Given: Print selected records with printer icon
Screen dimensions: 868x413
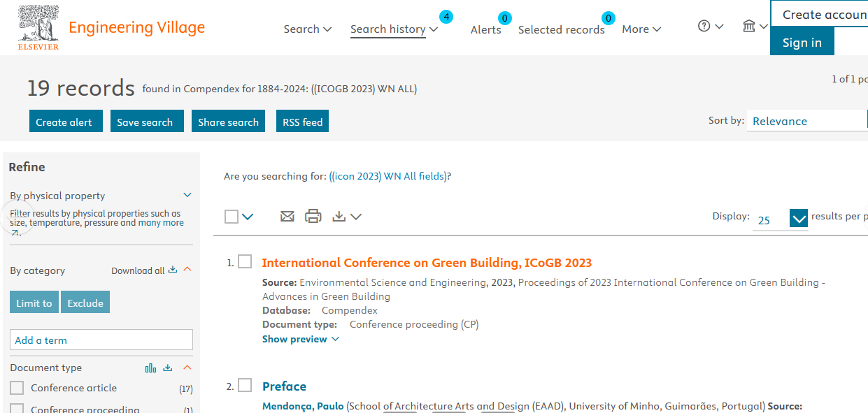Looking at the screenshot, I should pyautogui.click(x=313, y=217).
